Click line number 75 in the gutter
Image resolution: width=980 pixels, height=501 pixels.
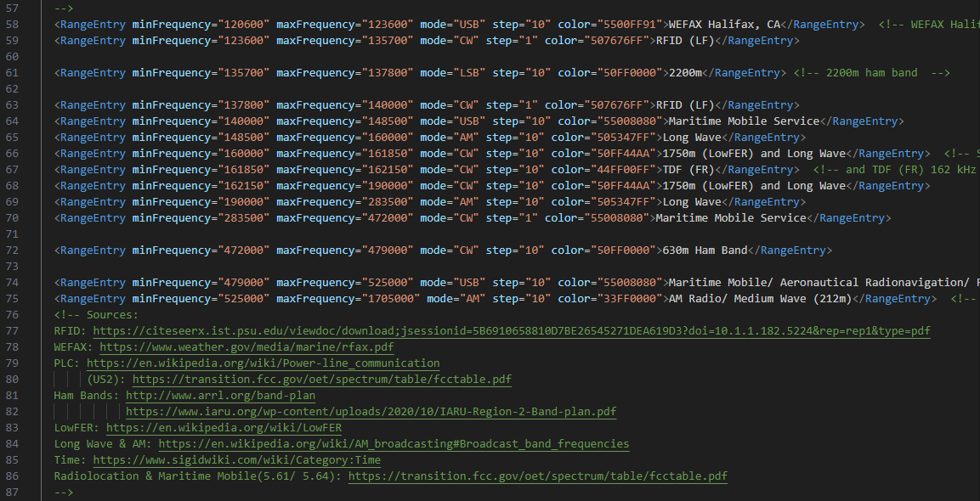coord(12,299)
